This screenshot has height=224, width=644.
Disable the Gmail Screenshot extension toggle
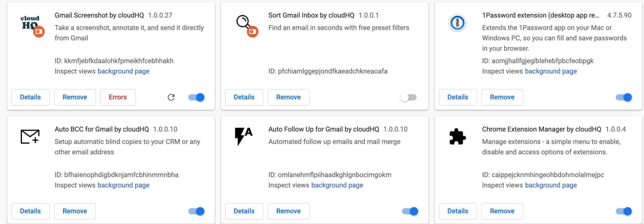pyautogui.click(x=196, y=97)
